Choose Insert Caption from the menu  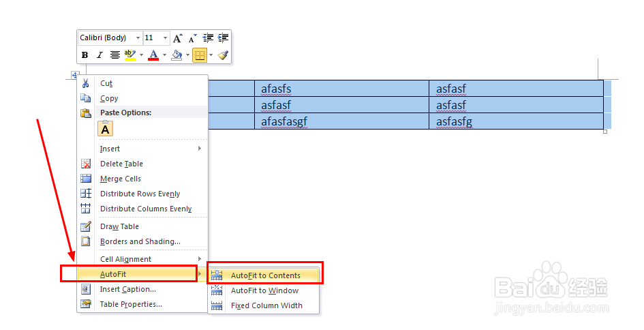(x=142, y=289)
